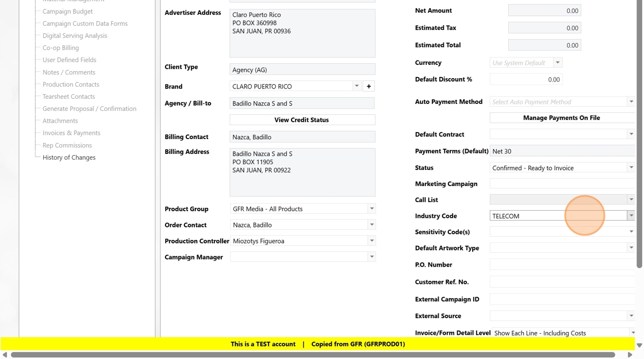Click the Default Discount % field
644x359 pixels.
pyautogui.click(x=526, y=79)
